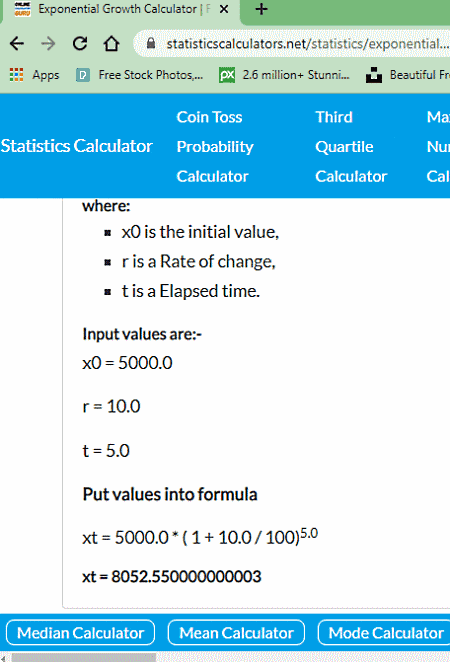
Task: Open the home page via the house icon
Action: (x=111, y=43)
